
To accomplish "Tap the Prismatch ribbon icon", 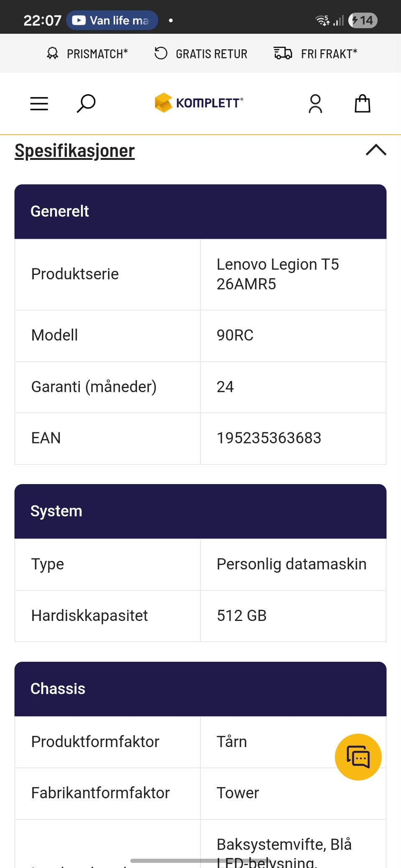I will 53,53.
